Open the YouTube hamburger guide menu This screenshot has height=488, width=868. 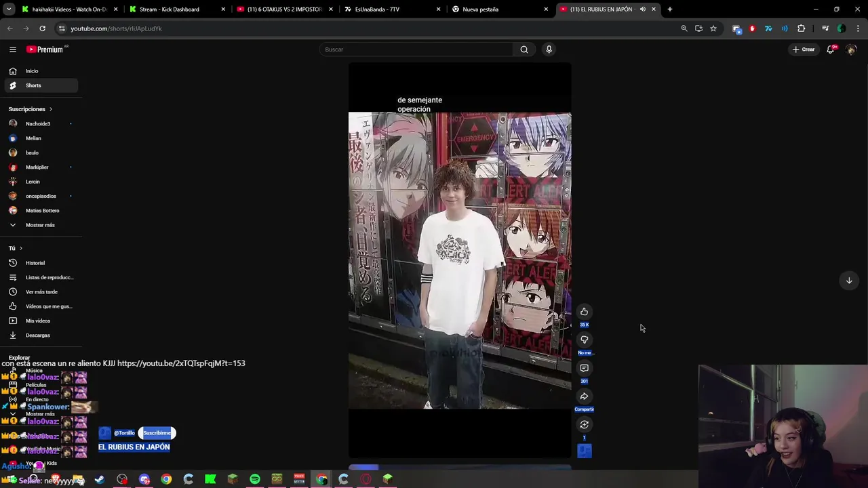pos(13,49)
